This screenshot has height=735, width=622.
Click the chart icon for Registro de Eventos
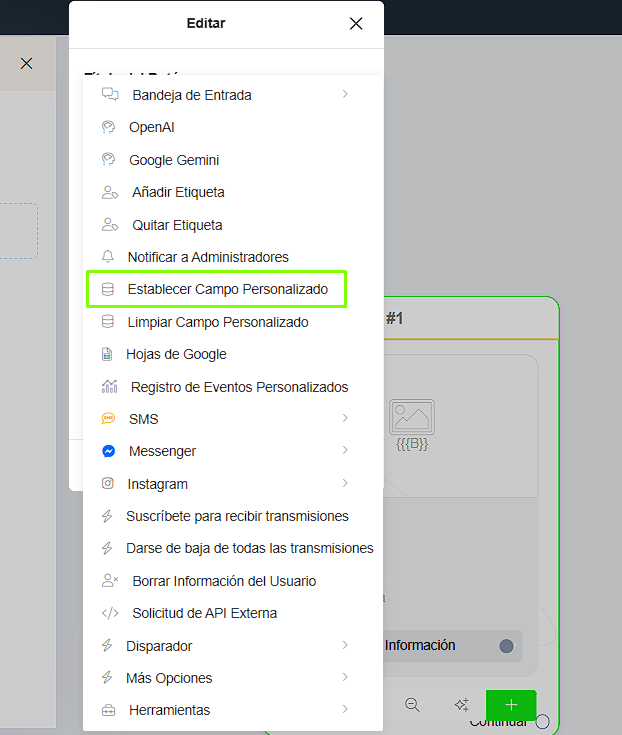point(109,387)
